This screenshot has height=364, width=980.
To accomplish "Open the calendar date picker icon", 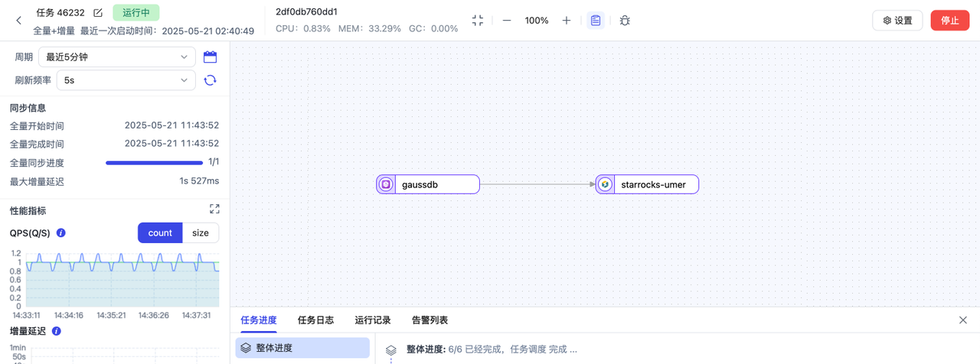I will pos(210,57).
